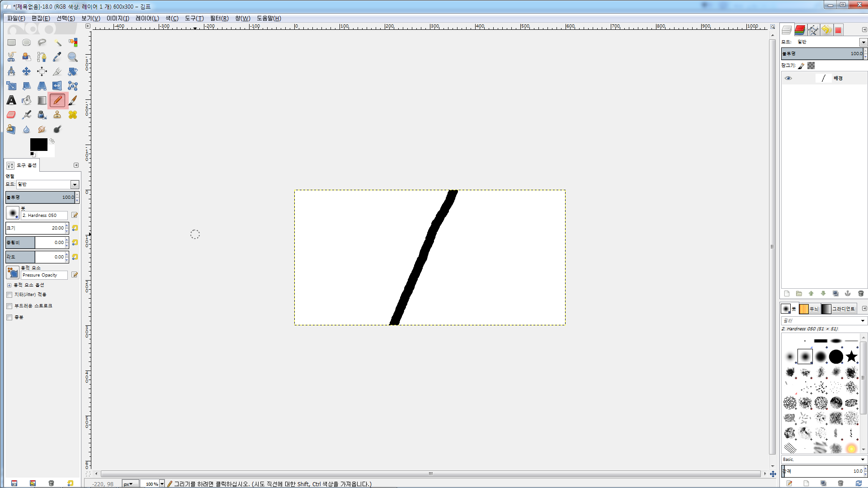Select the Rotate tool
The height and width of the screenshot is (488, 868).
(x=73, y=71)
